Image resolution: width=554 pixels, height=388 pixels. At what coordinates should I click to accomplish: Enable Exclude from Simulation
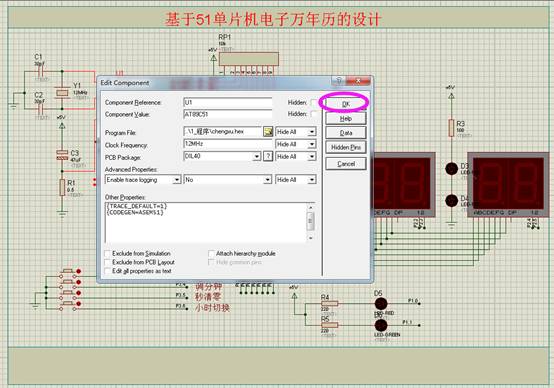point(107,253)
